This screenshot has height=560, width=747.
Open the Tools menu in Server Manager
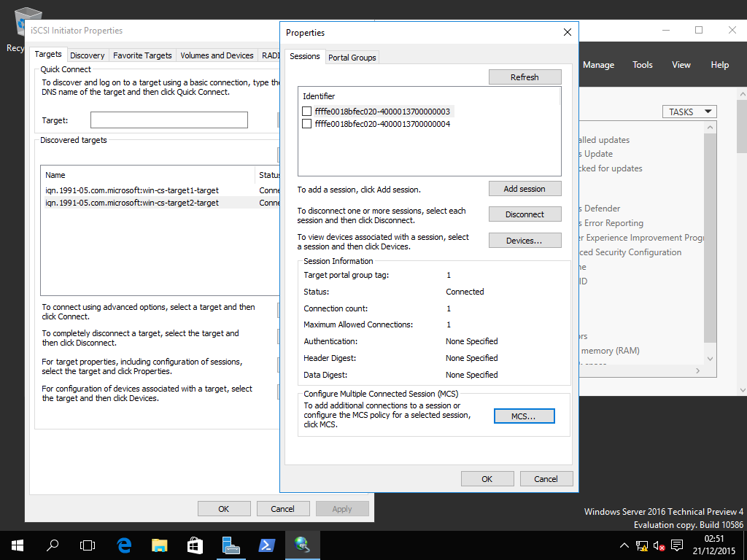pyautogui.click(x=642, y=65)
